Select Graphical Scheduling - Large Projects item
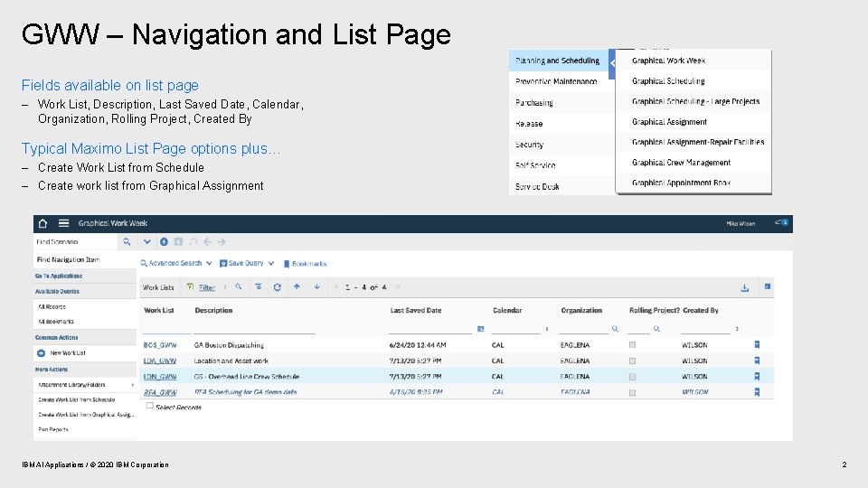 point(695,101)
